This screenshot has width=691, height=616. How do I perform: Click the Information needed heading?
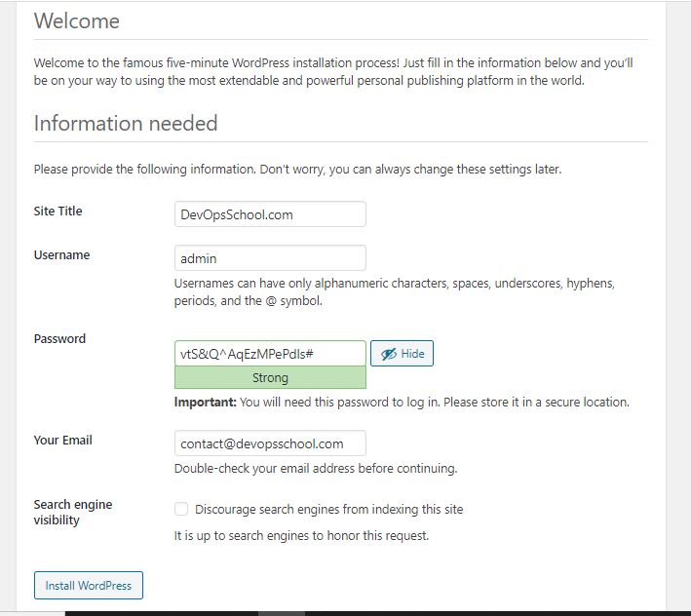[x=126, y=124]
